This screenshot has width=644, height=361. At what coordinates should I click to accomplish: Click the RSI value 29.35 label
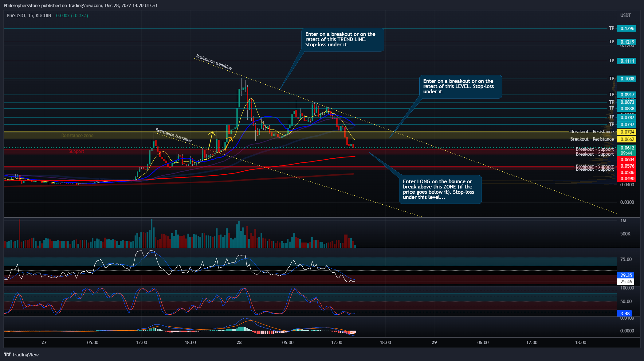626,275
